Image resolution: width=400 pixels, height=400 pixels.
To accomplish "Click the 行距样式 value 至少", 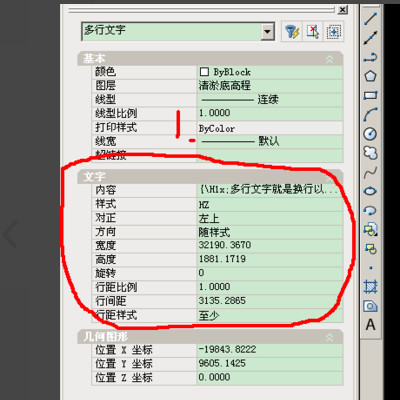I will (x=270, y=315).
